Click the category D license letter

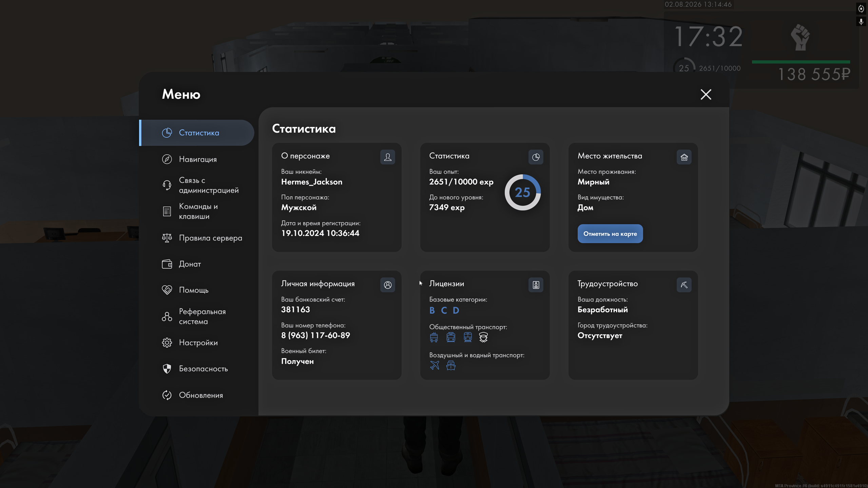click(456, 310)
